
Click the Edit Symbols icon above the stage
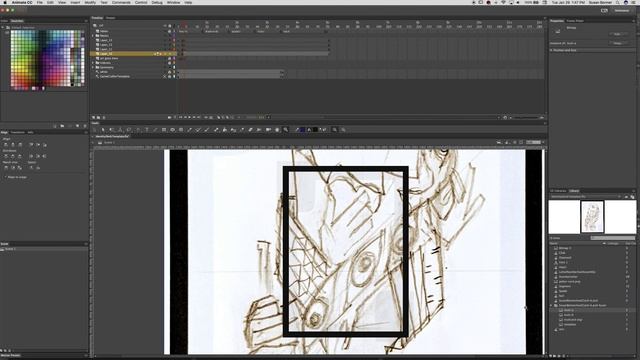coord(507,142)
